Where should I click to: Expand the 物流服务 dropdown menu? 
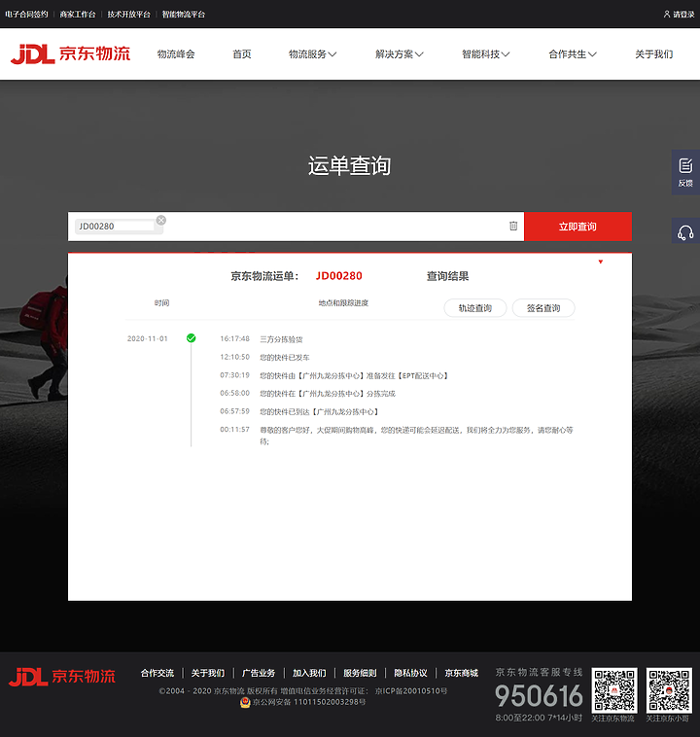(x=312, y=54)
